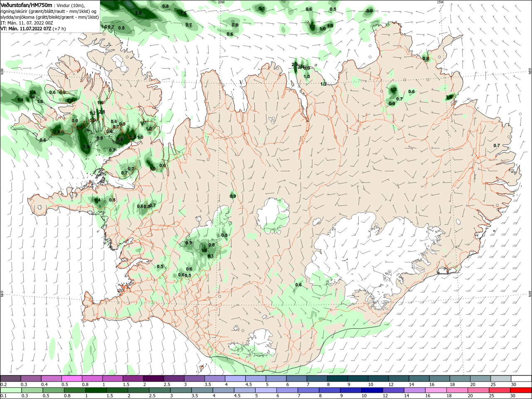Click the Veðurstofan/HM750m title text
Viewport: 532px width, 399px height.
click(x=26, y=5)
